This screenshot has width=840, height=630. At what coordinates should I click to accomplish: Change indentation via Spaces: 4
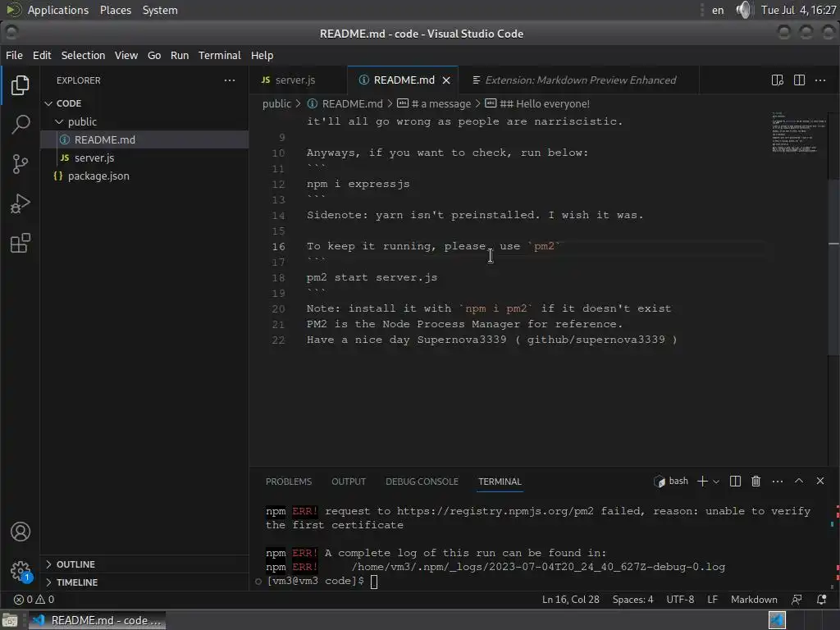tap(632, 600)
